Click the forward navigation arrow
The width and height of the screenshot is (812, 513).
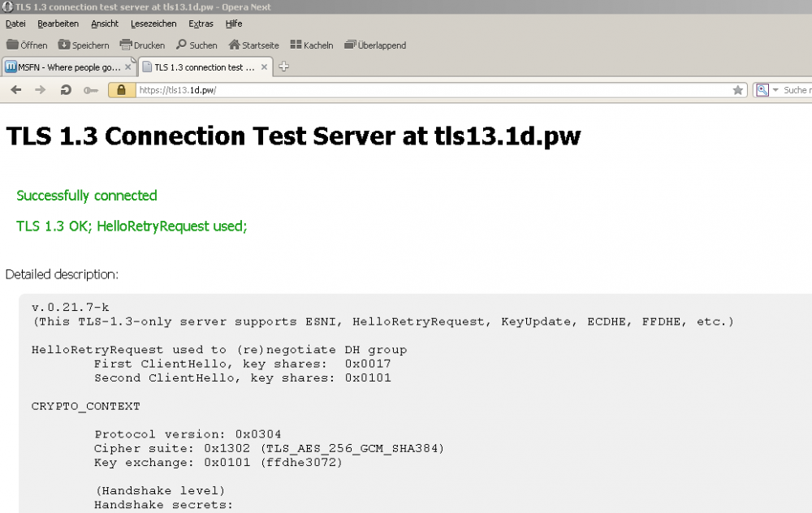click(x=40, y=90)
